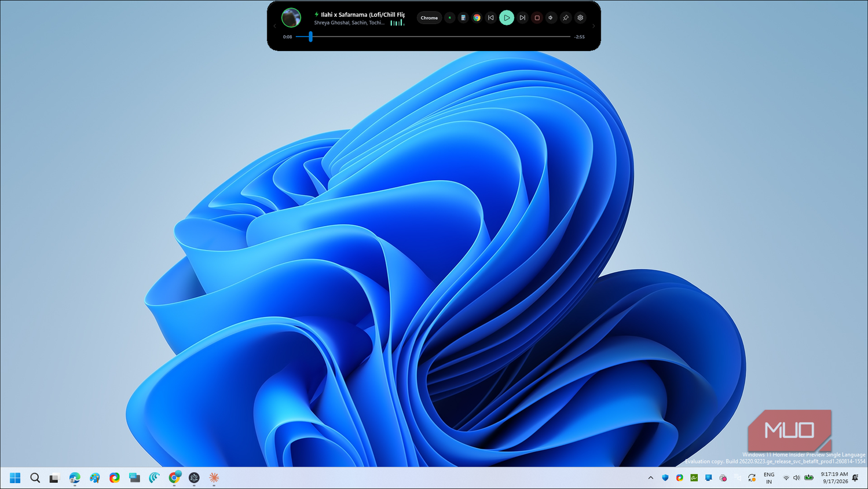Expand hidden system tray icons chevron

[651, 478]
